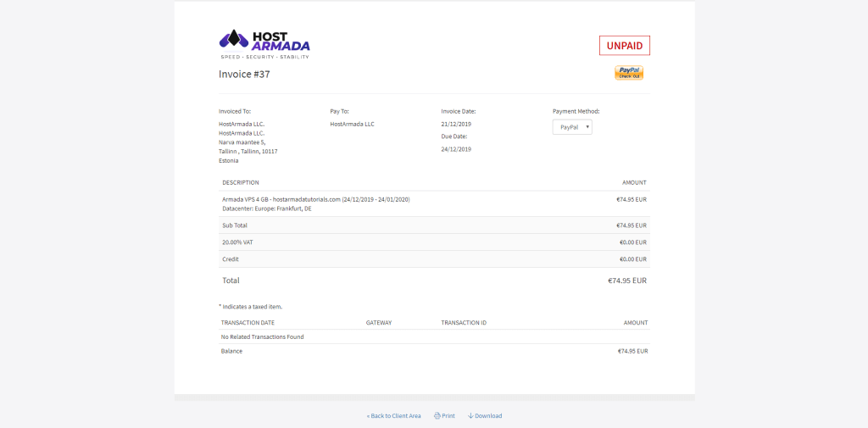The width and height of the screenshot is (868, 428).
Task: Click the "Narva maantee 5," address line
Action: click(242, 142)
